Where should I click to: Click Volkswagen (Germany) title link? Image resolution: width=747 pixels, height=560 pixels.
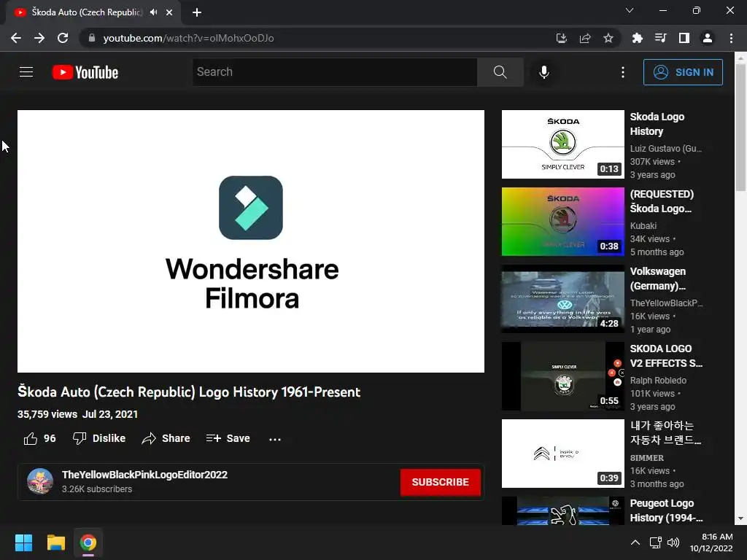pyautogui.click(x=658, y=279)
